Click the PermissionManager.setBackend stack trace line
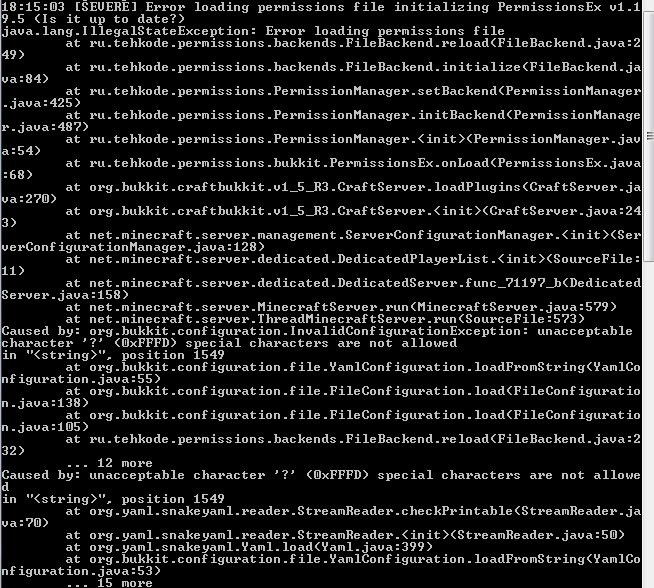654x588 pixels. click(321, 97)
